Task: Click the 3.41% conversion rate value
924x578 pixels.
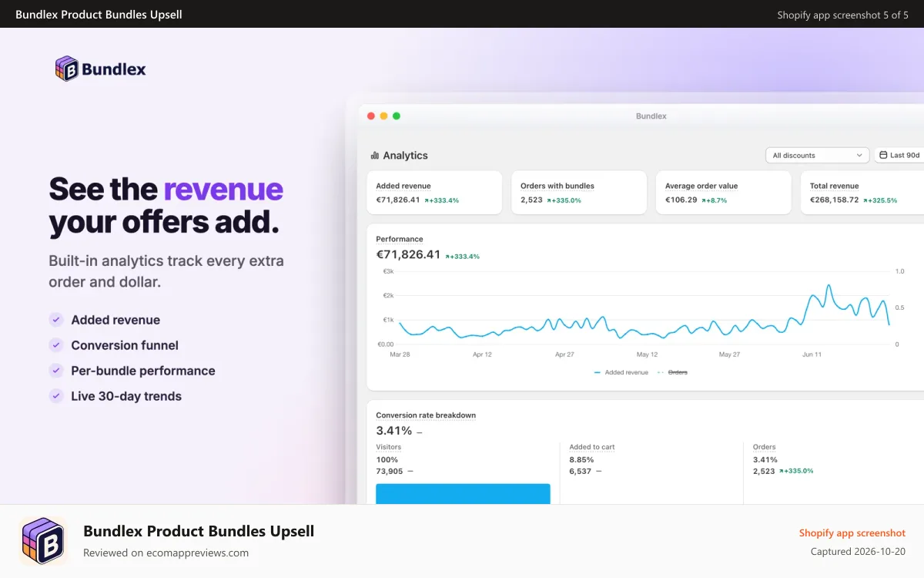Action: tap(394, 431)
